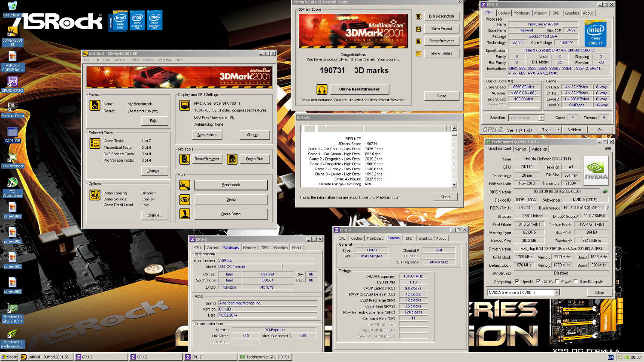Select the Validation tab in GPU-Z
Screen dimensions: 644x362
(539, 149)
